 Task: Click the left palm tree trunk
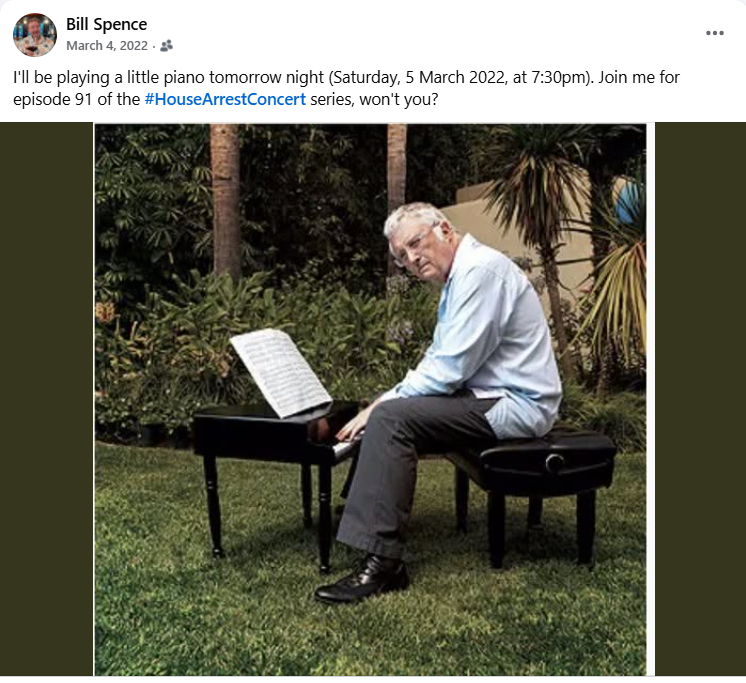tap(226, 202)
